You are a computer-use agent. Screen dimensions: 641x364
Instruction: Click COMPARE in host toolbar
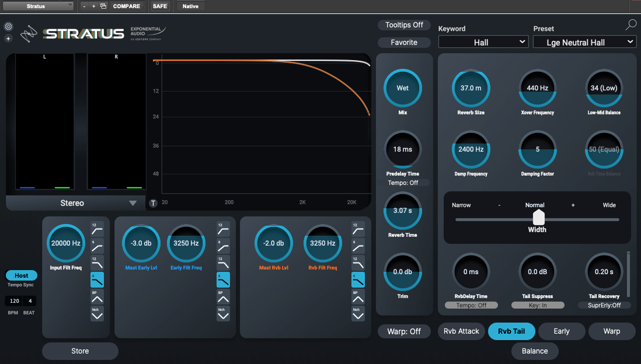tap(127, 6)
